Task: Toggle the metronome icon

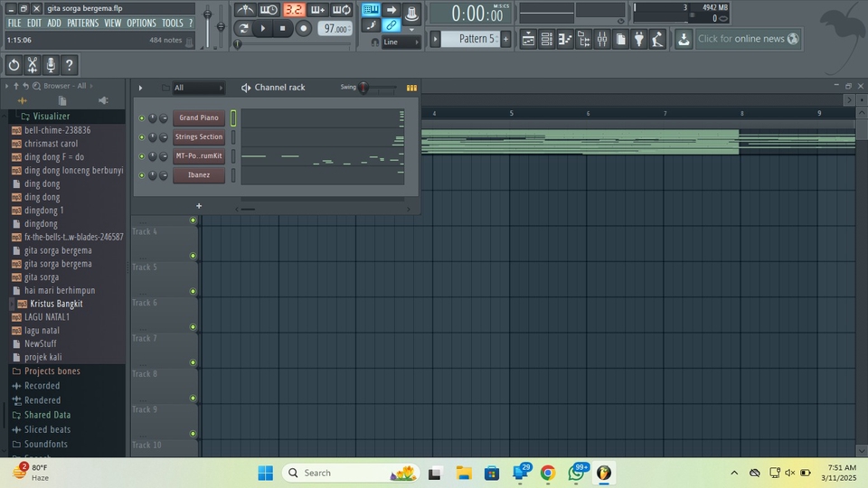Action: [245, 10]
